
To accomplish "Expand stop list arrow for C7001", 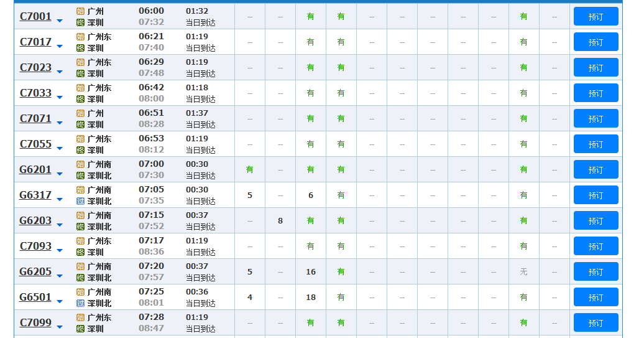I will (60, 21).
